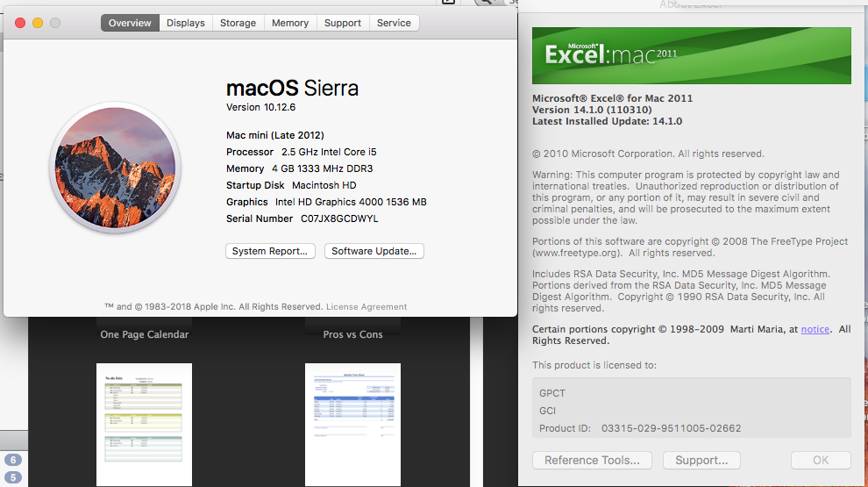The width and height of the screenshot is (868, 487).
Task: Go to the Support tab
Action: point(342,23)
